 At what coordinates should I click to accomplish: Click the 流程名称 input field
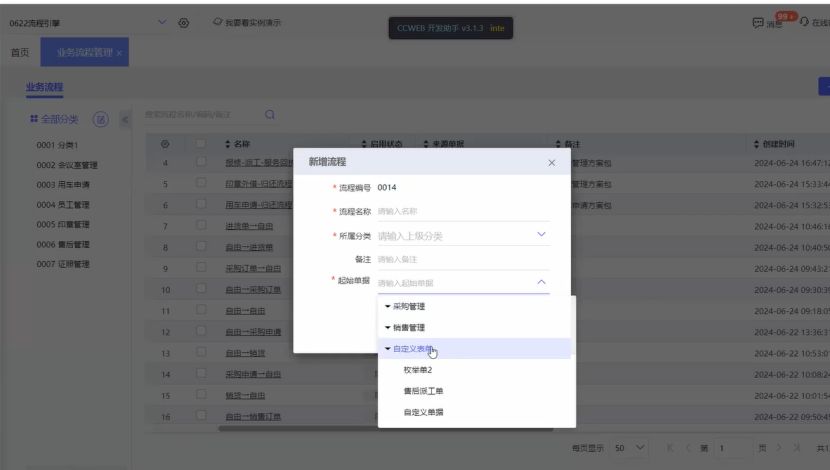(x=462, y=211)
